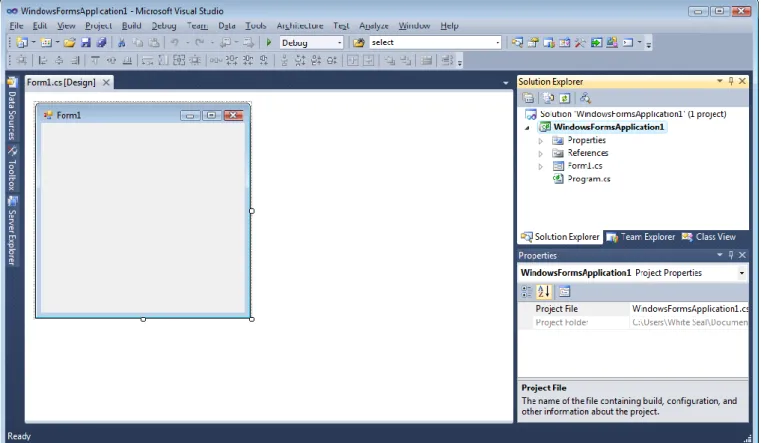Viewport: 761px width, 443px height.
Task: Open the Server Explorer side tab
Action: coord(12,231)
